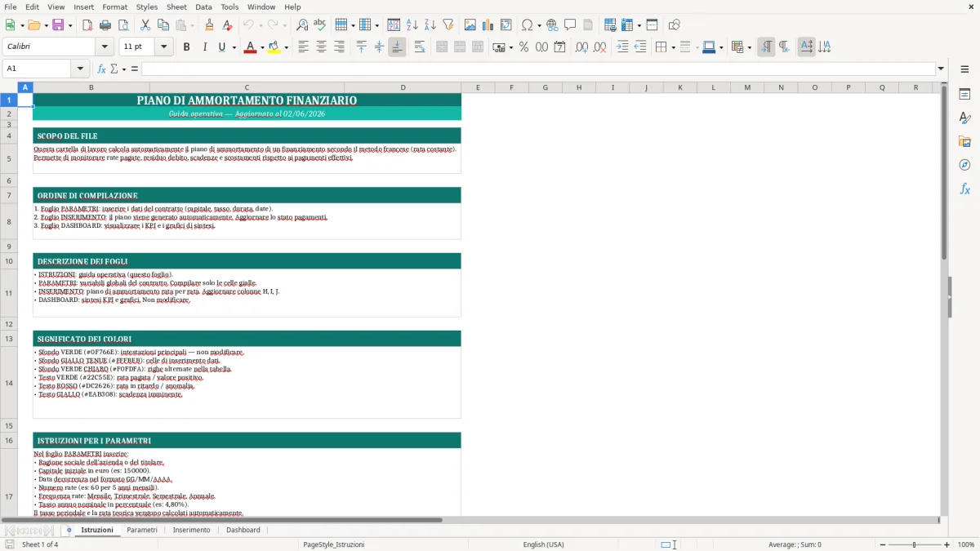
Task: Open background color dropdown arrow
Action: [285, 47]
